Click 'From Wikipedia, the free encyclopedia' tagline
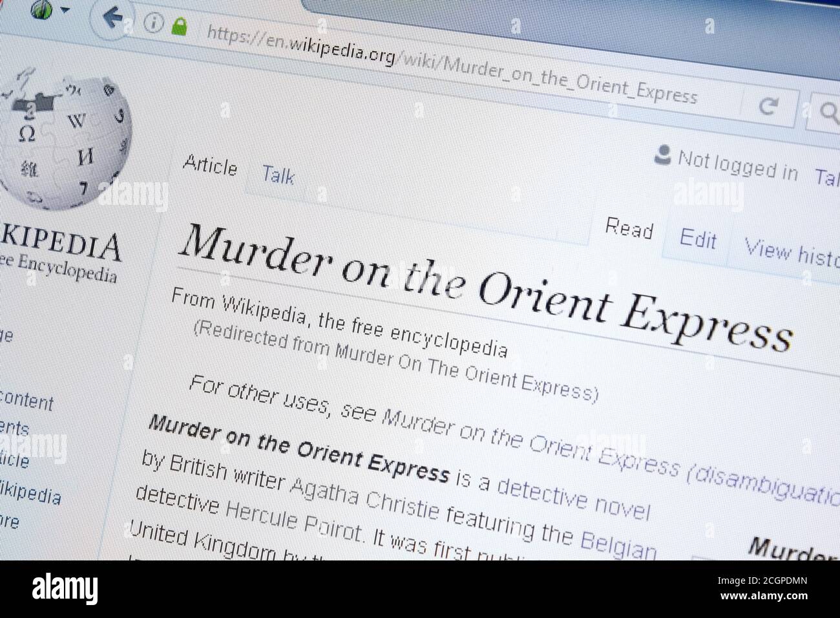840x618 pixels. (x=339, y=323)
